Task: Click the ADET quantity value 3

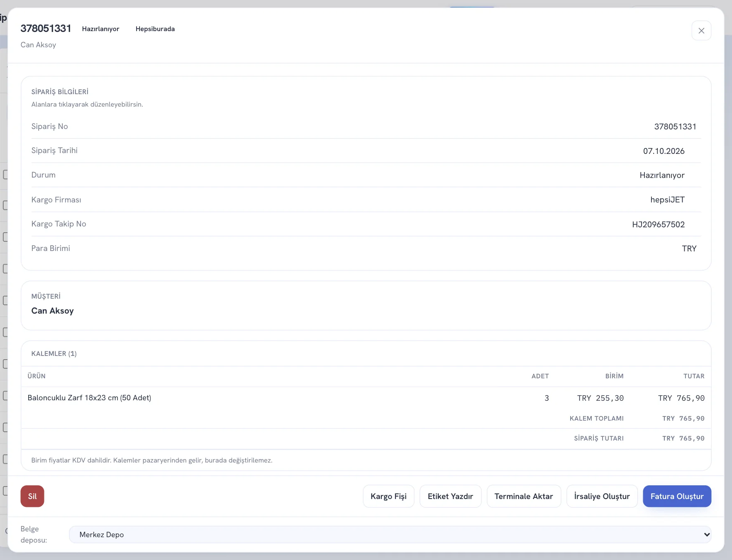Action: (x=547, y=398)
